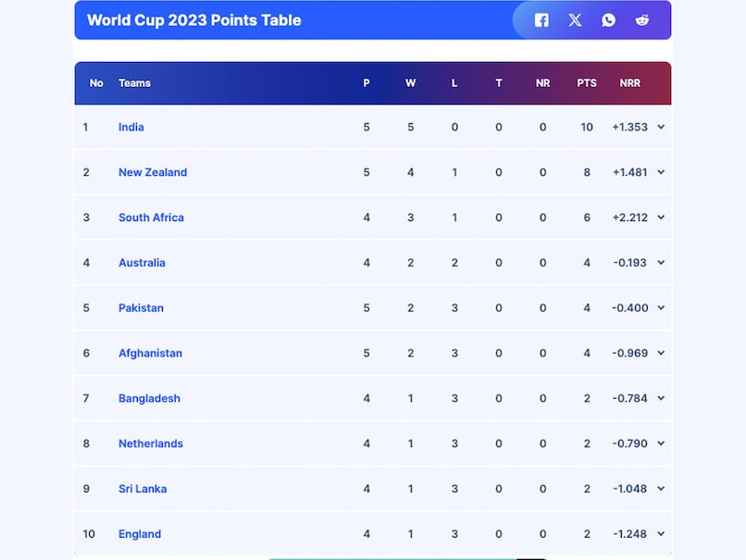The width and height of the screenshot is (746, 560).
Task: Open the Afghanistan team link
Action: [x=150, y=353]
